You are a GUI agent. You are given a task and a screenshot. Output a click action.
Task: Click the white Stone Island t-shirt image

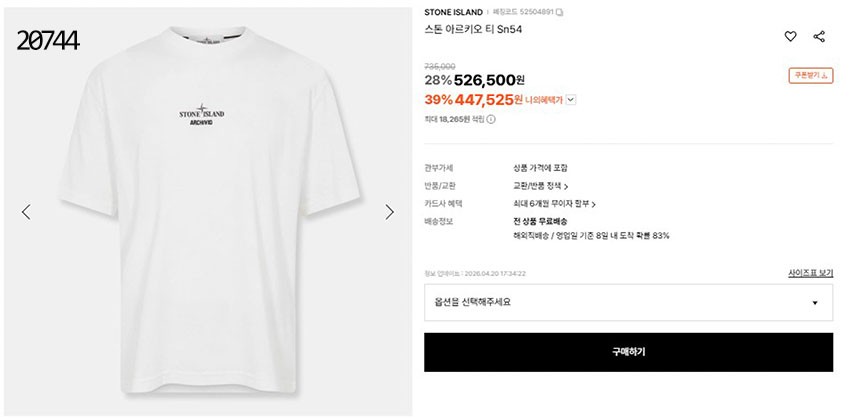point(207,210)
